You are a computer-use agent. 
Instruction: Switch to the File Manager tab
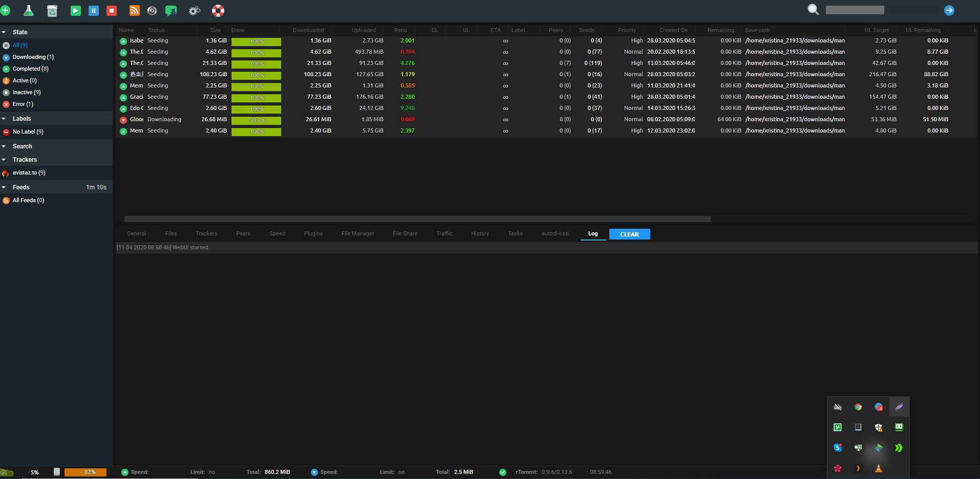(x=357, y=234)
